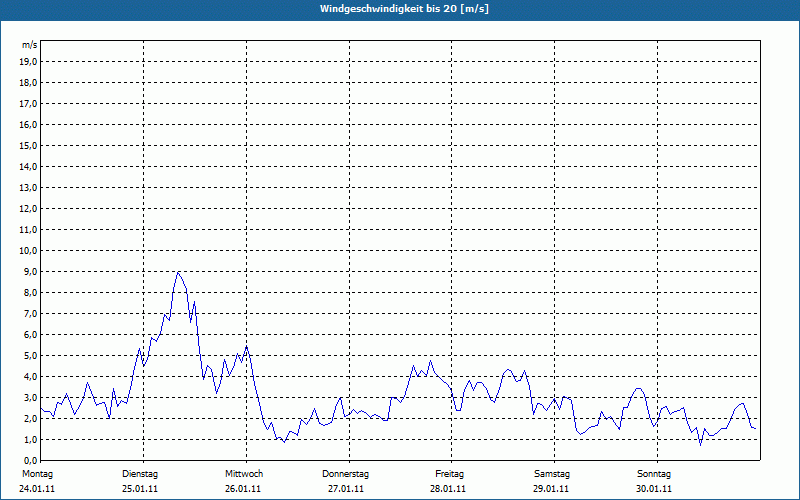Select the Donnerstag day label
The height and width of the screenshot is (500, 800).
click(345, 474)
